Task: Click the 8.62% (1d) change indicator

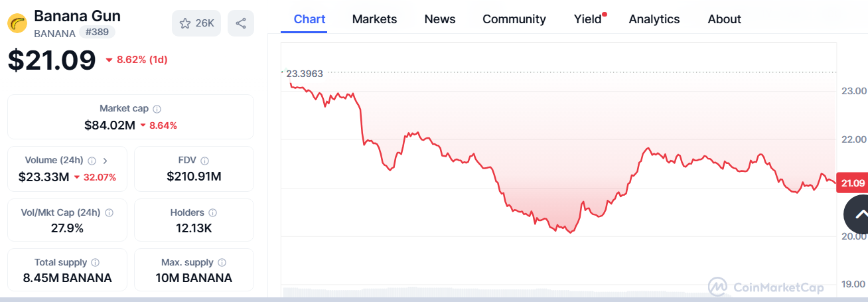Action: coord(136,60)
